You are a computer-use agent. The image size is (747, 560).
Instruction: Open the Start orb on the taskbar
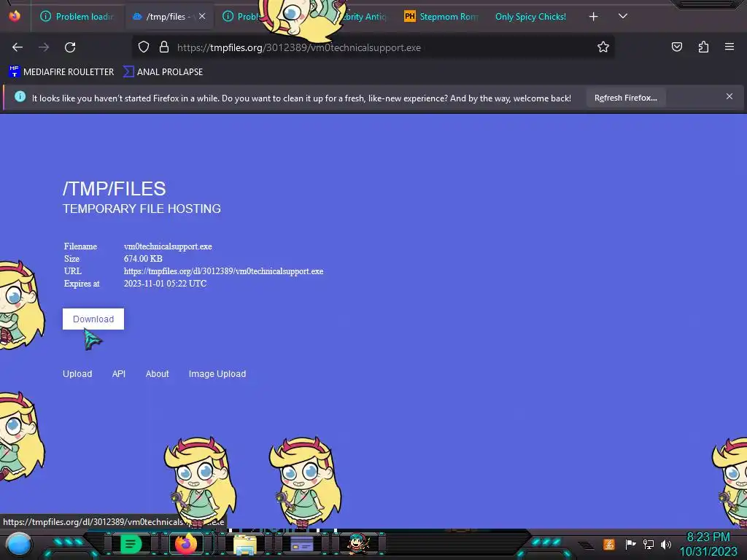(18, 544)
